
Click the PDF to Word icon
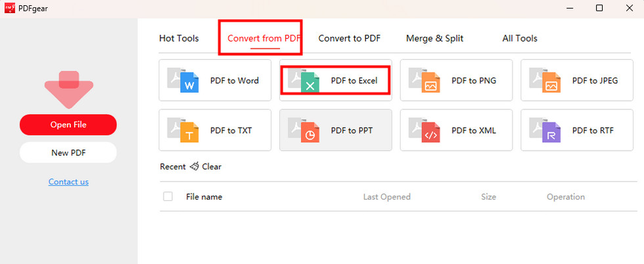(x=183, y=80)
